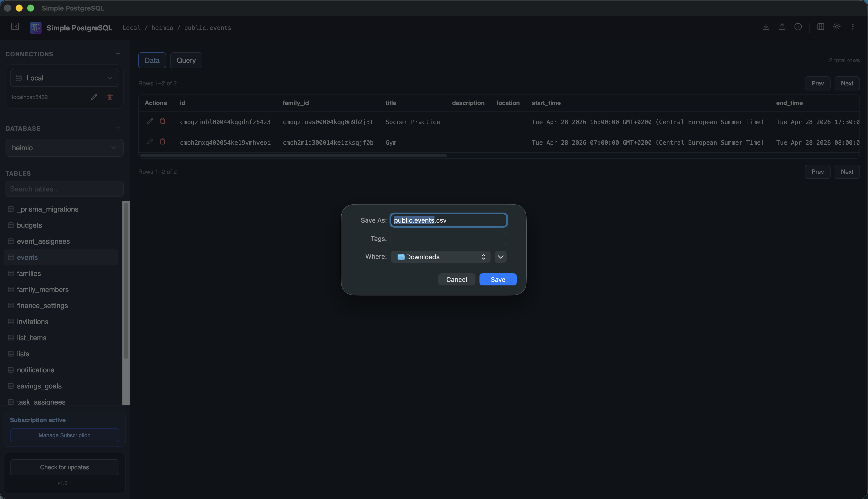The image size is (868, 499).
Task: Click the location column header
Action: tap(508, 103)
